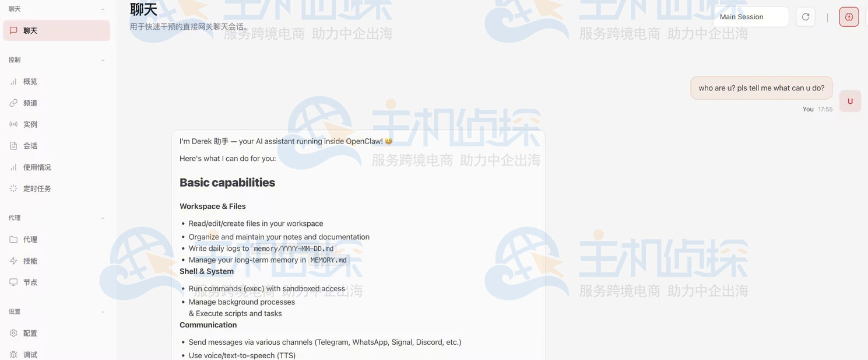The width and height of the screenshot is (868, 360).
Task: Open the Main Session dropdown
Action: (750, 17)
